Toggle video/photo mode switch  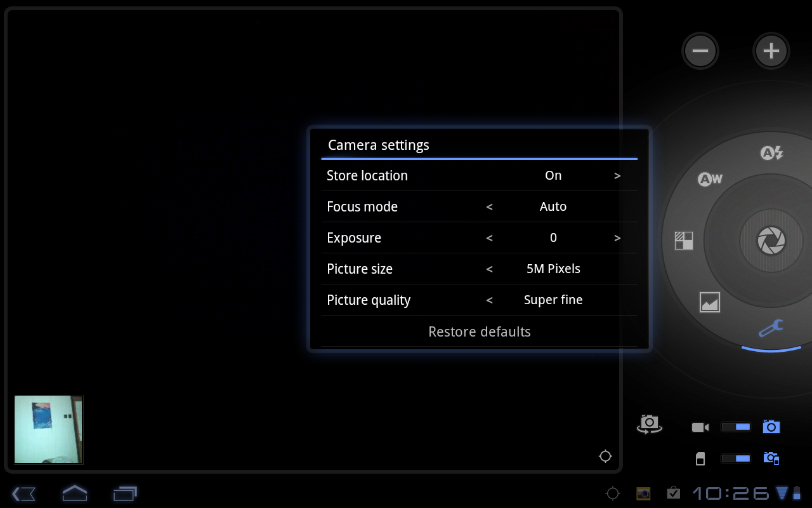coord(736,427)
